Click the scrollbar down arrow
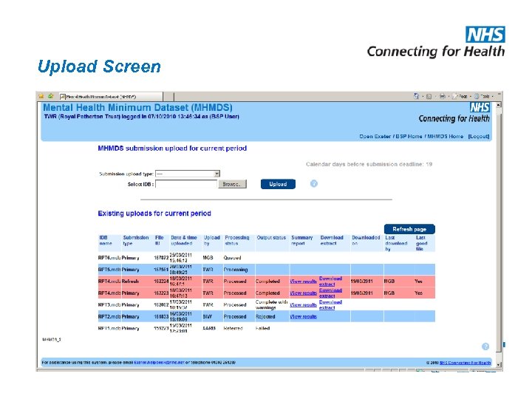The image size is (532, 399). click(x=499, y=364)
